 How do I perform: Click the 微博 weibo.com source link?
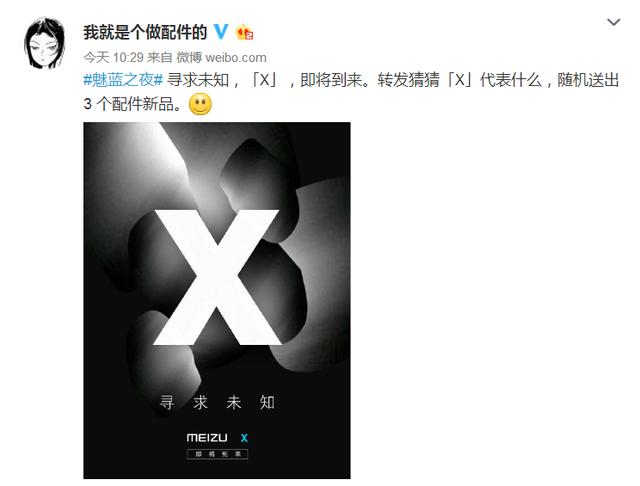(222, 58)
